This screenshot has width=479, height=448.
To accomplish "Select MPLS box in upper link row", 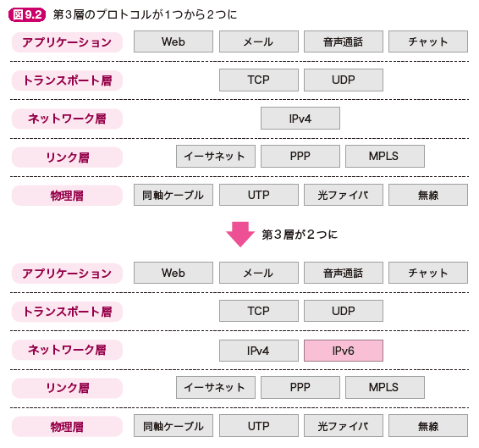I will coord(385,157).
